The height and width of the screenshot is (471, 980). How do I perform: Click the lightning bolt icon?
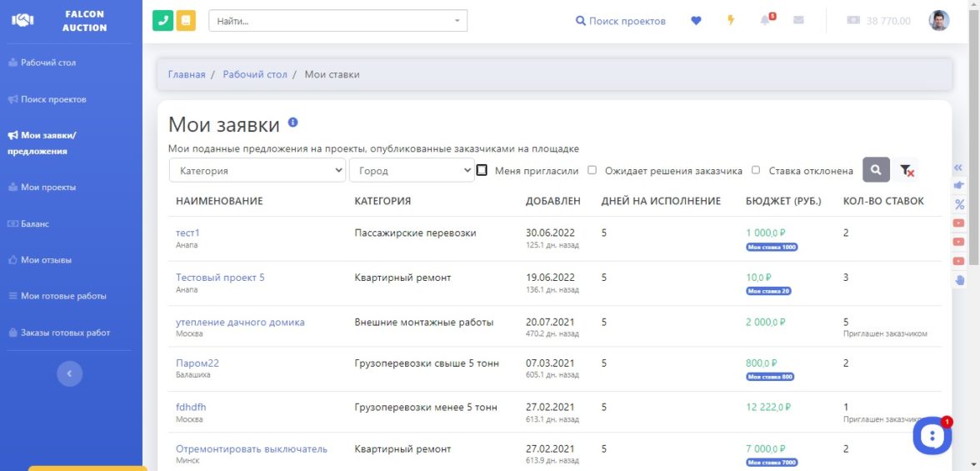pos(731,21)
